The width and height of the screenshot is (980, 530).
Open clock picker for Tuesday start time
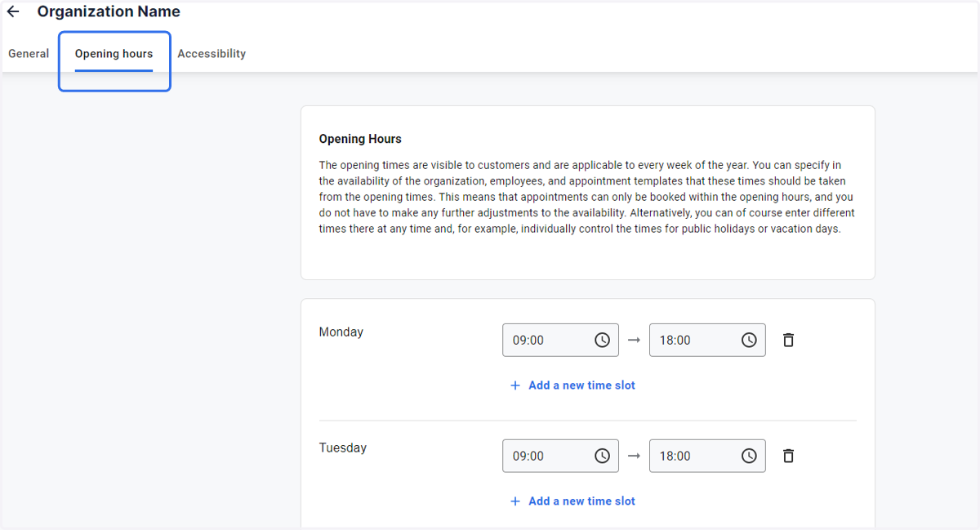pyautogui.click(x=602, y=457)
